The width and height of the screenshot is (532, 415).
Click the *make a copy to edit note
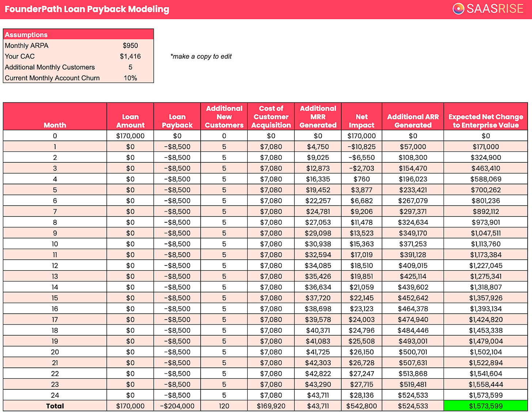pyautogui.click(x=201, y=56)
